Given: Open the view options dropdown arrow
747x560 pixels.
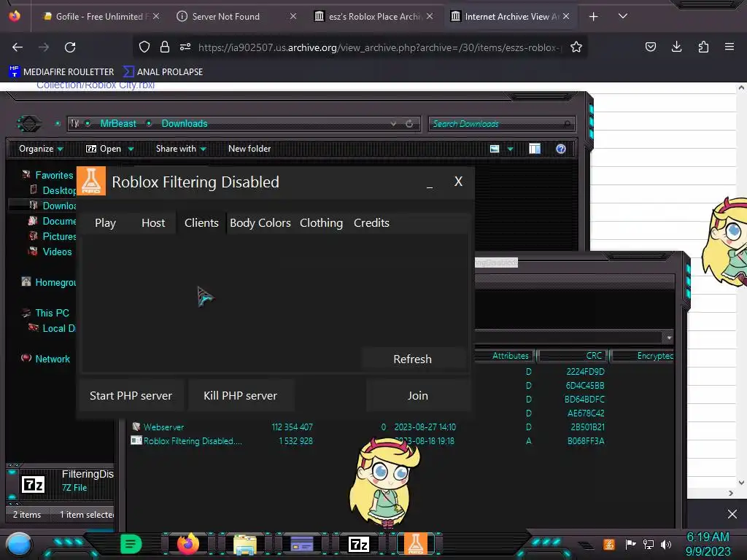Looking at the screenshot, I should tap(510, 149).
